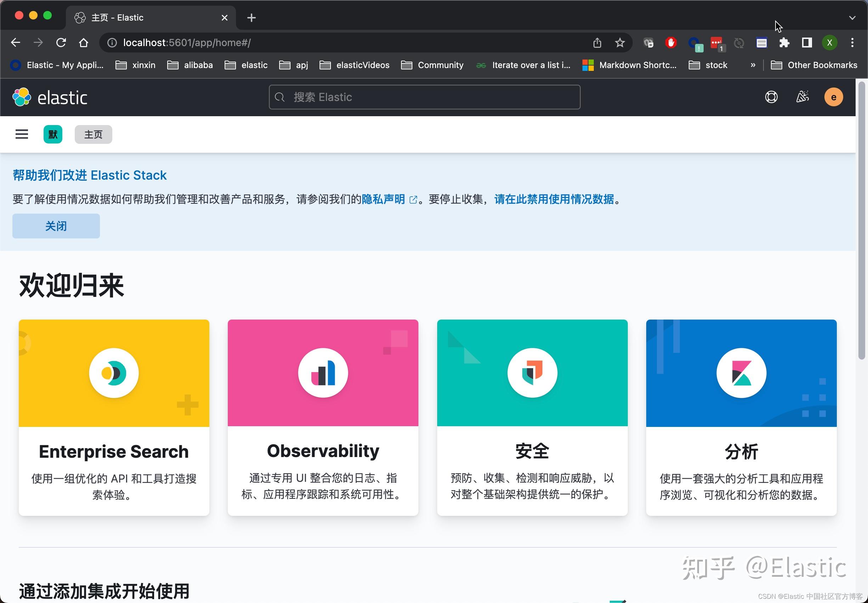
Task: Click the Observability bar-chart icon
Action: click(x=322, y=372)
